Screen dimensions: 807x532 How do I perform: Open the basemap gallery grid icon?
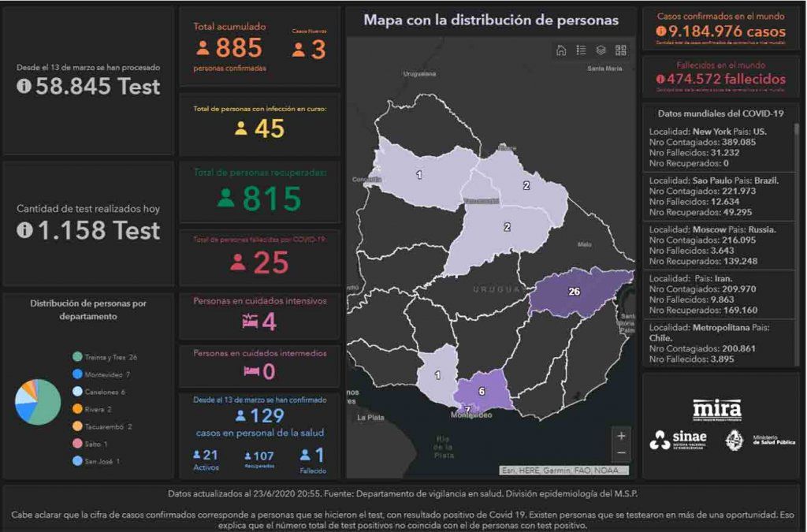click(x=621, y=50)
